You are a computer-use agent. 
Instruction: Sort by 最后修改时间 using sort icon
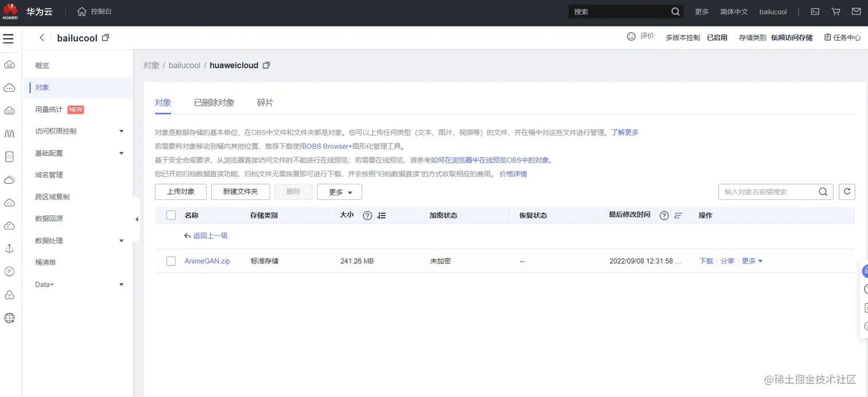tap(678, 215)
